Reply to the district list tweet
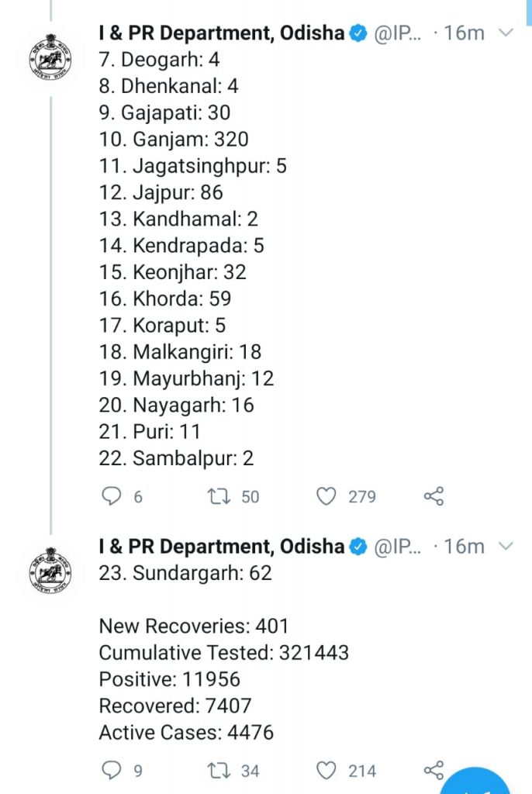Image resolution: width=532 pixels, height=794 pixels. pos(112,496)
